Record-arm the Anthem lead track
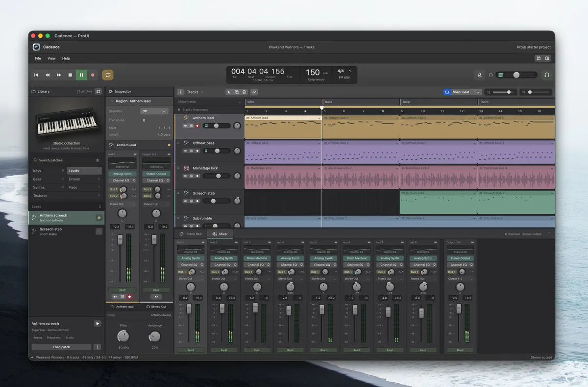The height and width of the screenshot is (387, 588). (197, 126)
